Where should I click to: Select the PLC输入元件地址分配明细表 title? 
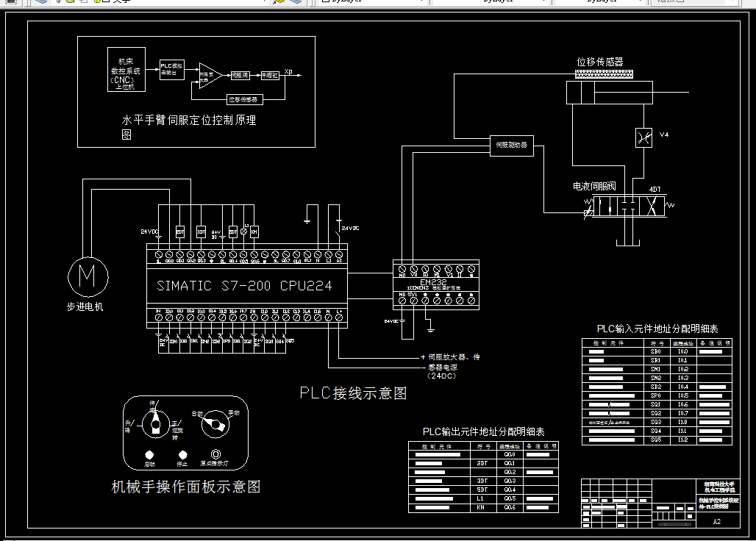click(657, 329)
